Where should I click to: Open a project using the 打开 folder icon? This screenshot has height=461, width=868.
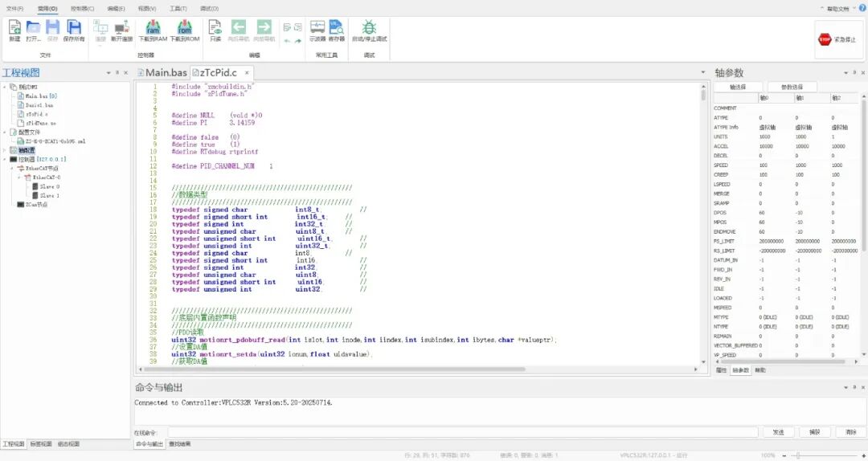[x=33, y=27]
